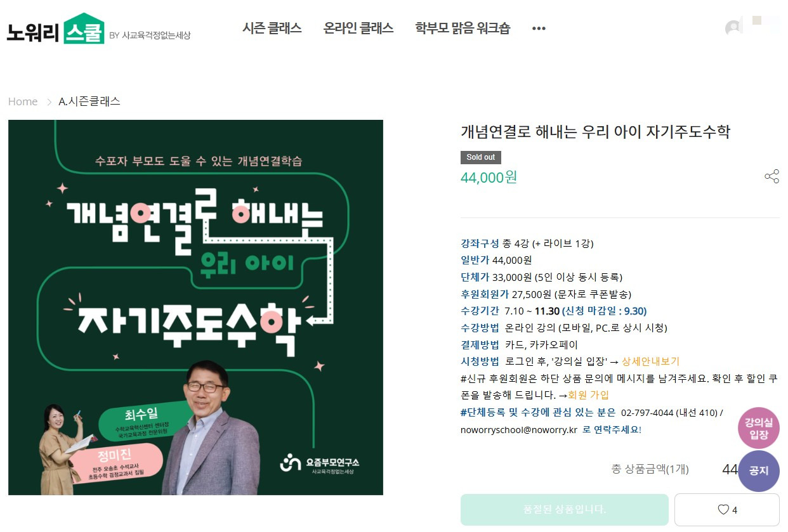Viewport: 788px width, 532px height.
Task: Click the Home breadcrumb link
Action: 23,101
